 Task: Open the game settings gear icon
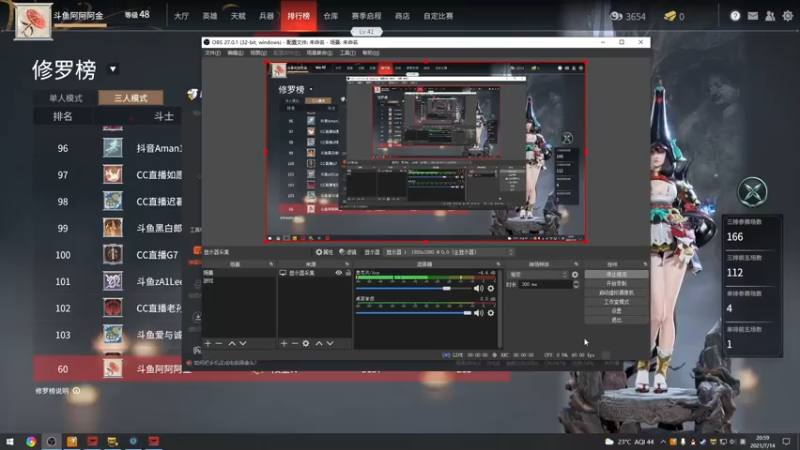(788, 16)
